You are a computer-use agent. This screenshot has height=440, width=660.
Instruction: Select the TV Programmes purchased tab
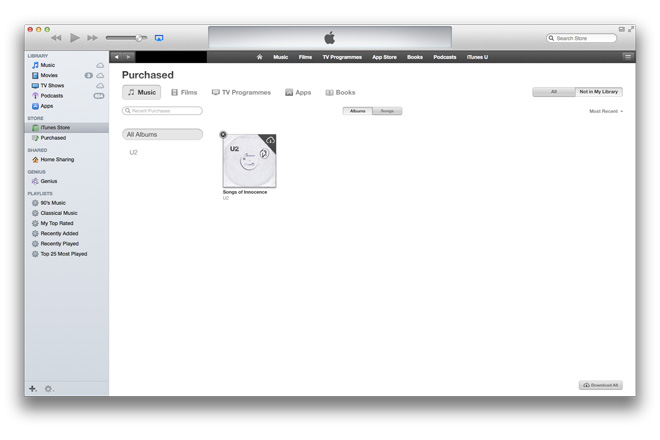[241, 93]
